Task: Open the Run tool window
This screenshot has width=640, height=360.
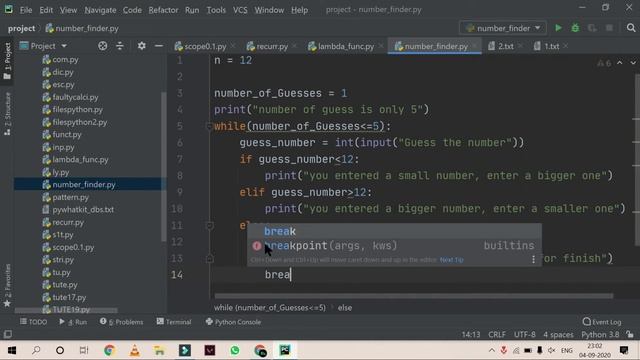Action: point(73,322)
